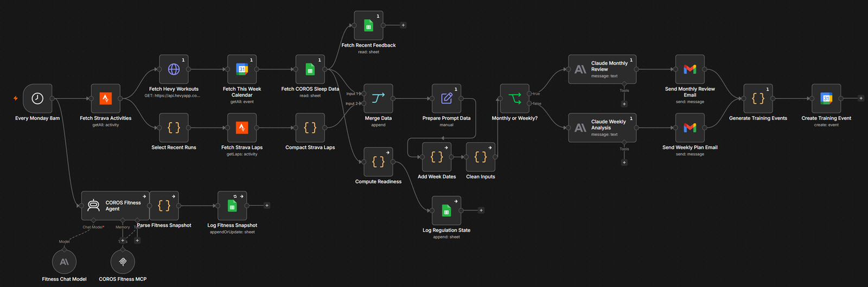Select the Fetch Recent Feedback sheet node
This screenshot has width=868, height=287.
tap(368, 25)
